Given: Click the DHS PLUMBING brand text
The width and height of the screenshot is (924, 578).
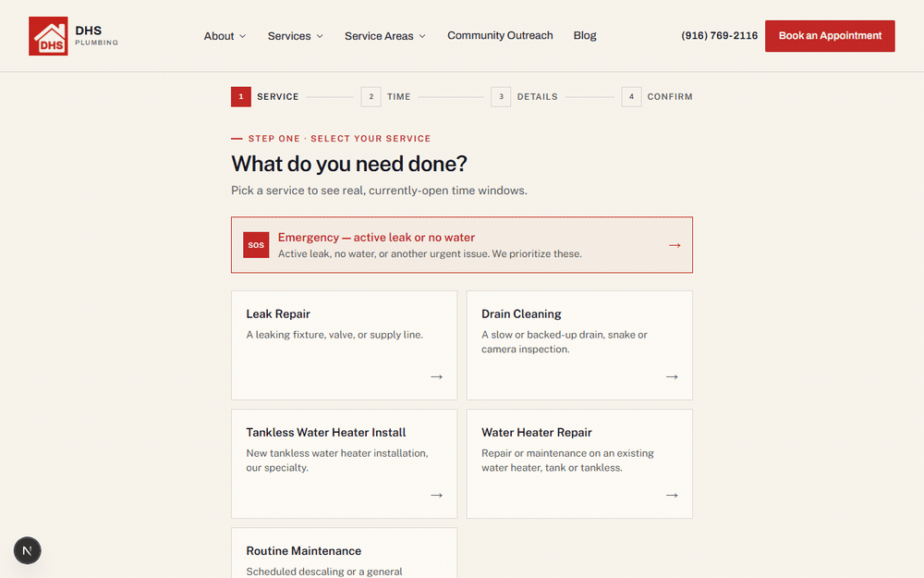Looking at the screenshot, I should [x=96, y=35].
